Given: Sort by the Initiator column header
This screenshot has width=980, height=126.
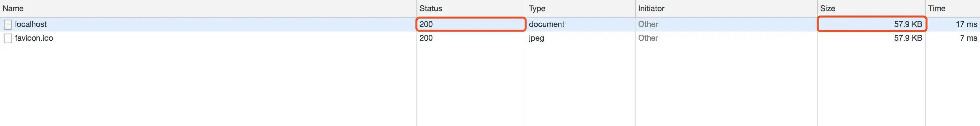Looking at the screenshot, I should (x=651, y=9).
